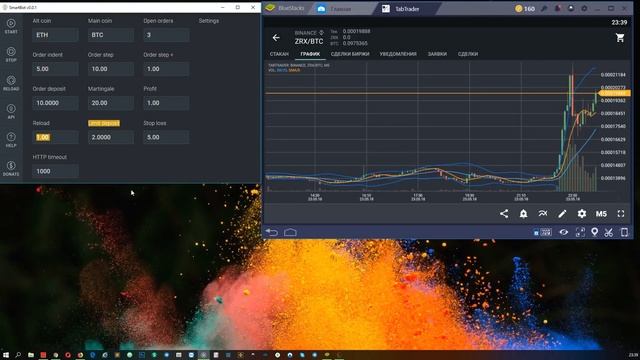Screen dimensions: 640x360
Task: Switch to ЗАЯВКИ tab
Action: coord(437,54)
